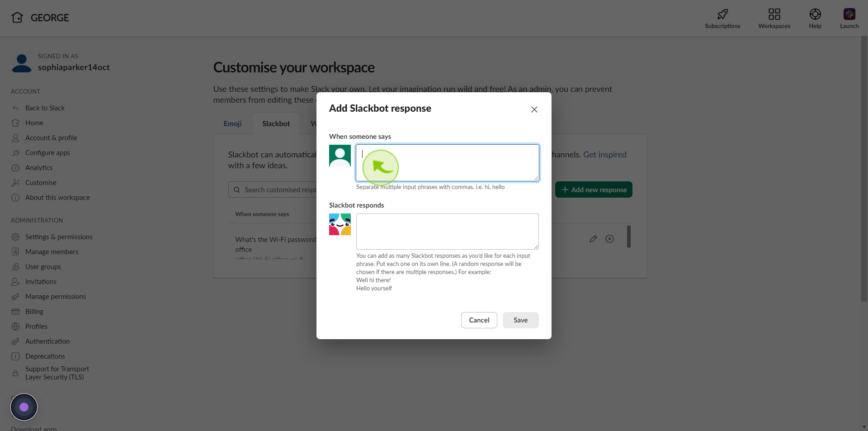Click the User groups icon

pyautogui.click(x=15, y=267)
